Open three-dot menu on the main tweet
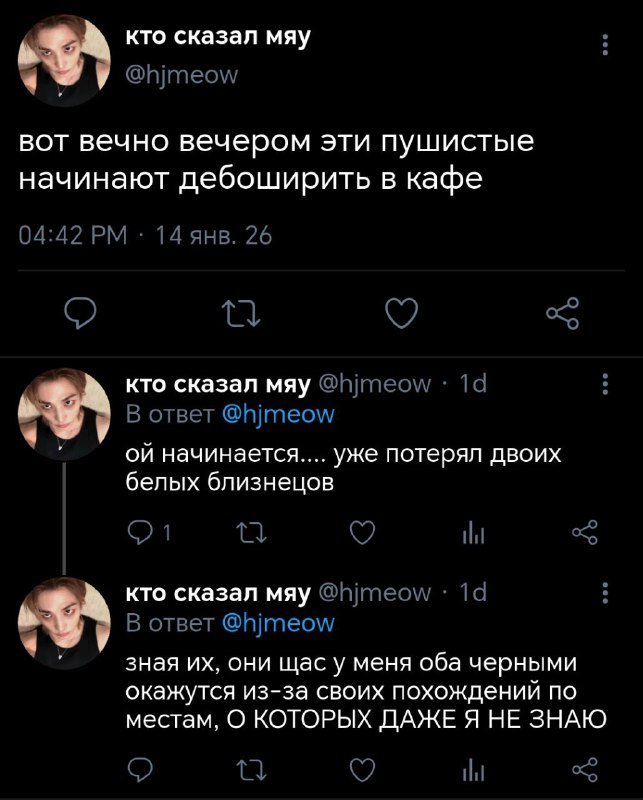 (x=605, y=45)
